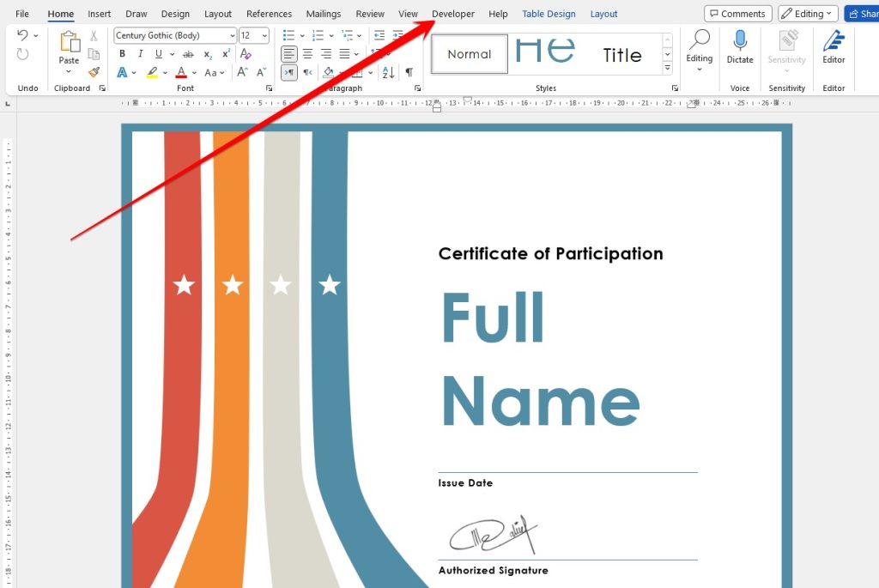Image resolution: width=879 pixels, height=588 pixels.
Task: Switch to the Design tab
Action: click(x=175, y=14)
